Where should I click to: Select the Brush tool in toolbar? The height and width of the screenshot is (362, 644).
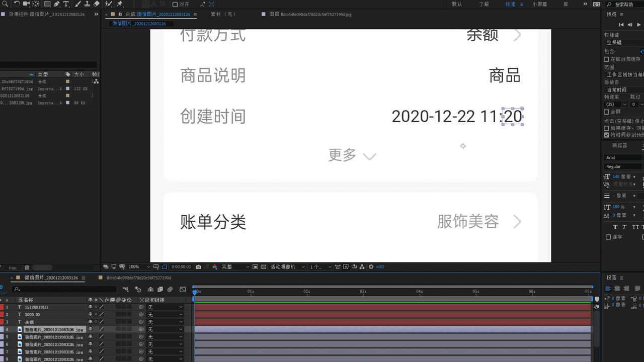pyautogui.click(x=78, y=4)
